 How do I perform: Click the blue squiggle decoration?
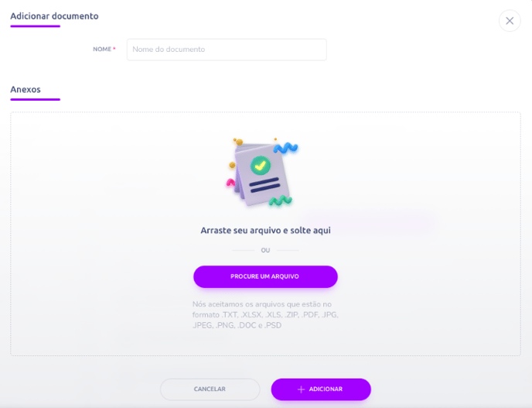(x=285, y=148)
